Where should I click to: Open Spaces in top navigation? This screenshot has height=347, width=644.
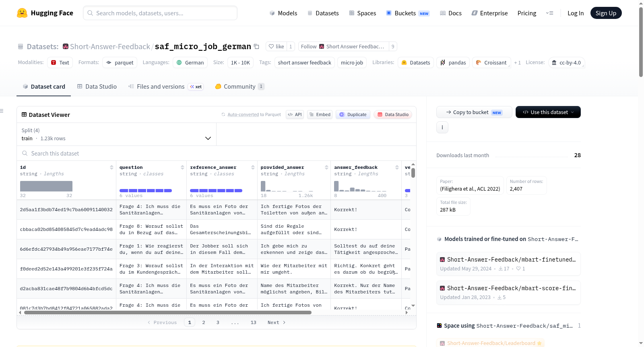point(362,13)
